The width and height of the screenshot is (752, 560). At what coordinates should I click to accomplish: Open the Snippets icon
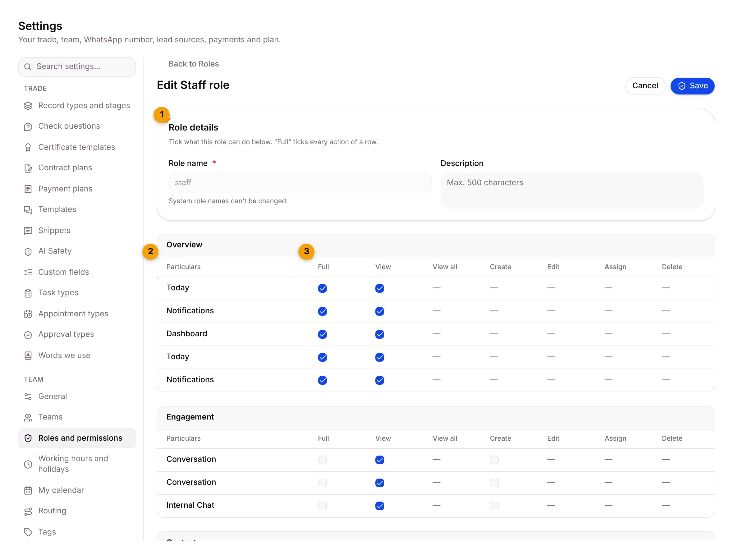(x=28, y=231)
